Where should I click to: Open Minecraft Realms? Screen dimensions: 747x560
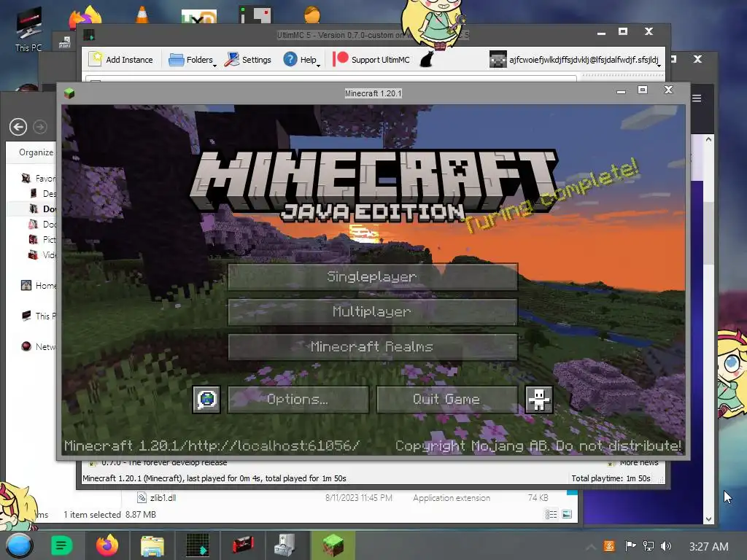pos(373,346)
